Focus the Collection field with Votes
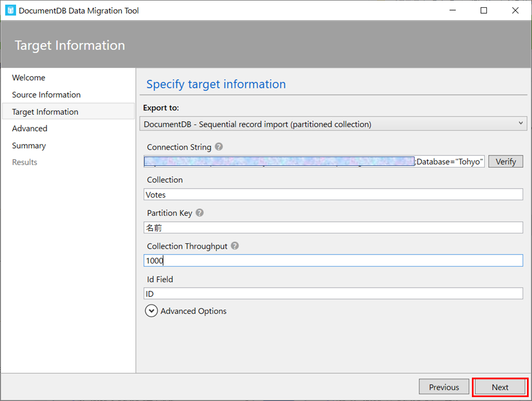This screenshot has width=532, height=401. click(x=333, y=194)
